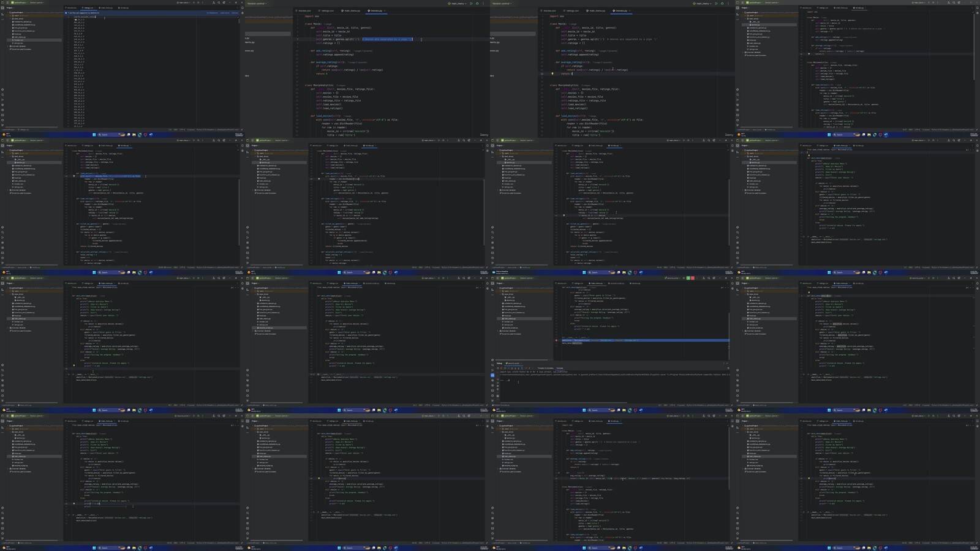Click the selected comment text after genres.split

click(387, 39)
